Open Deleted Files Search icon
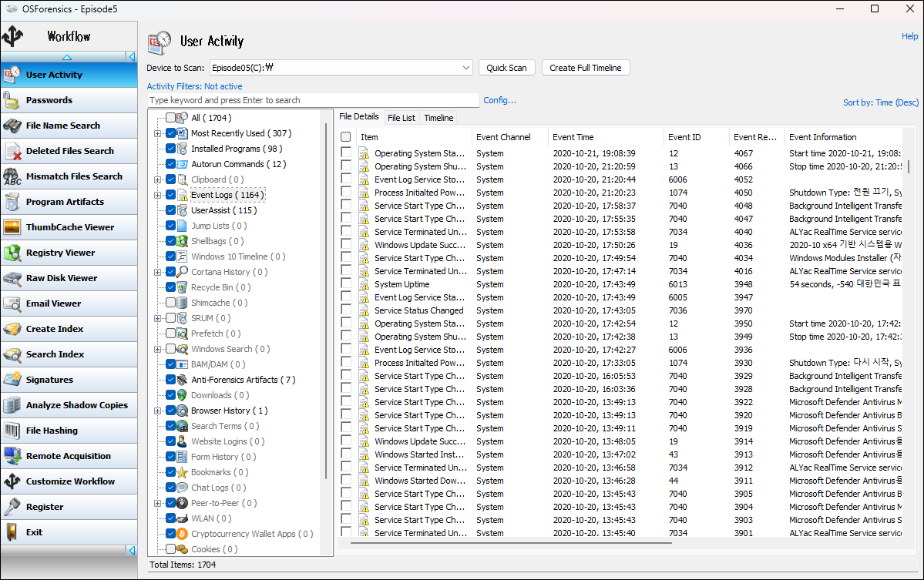 [12, 151]
